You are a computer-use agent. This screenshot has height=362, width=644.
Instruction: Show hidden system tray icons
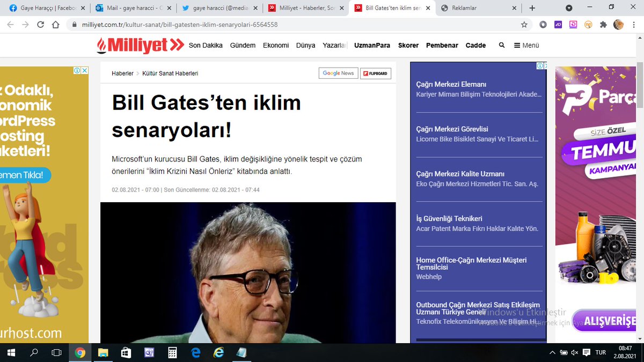coord(552,352)
